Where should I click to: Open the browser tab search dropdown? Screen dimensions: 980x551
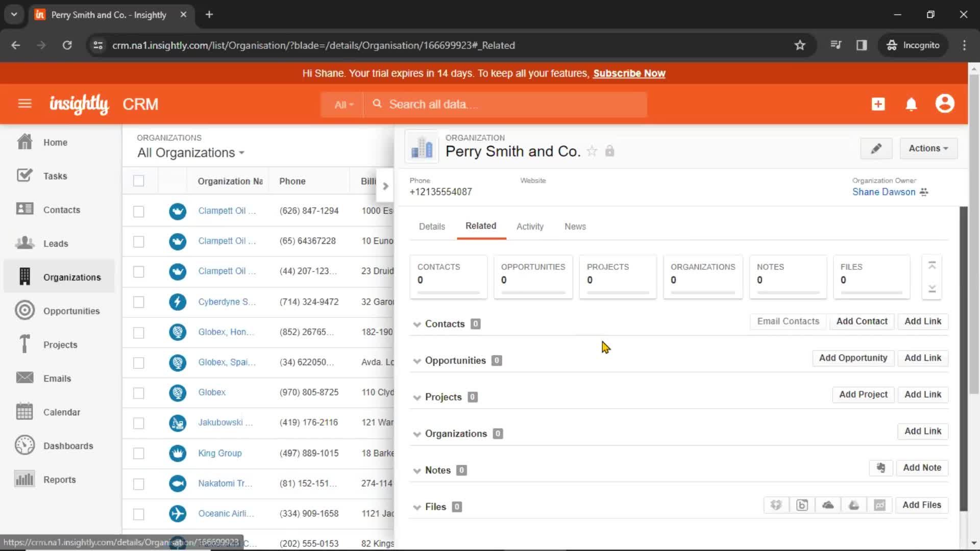(14, 14)
